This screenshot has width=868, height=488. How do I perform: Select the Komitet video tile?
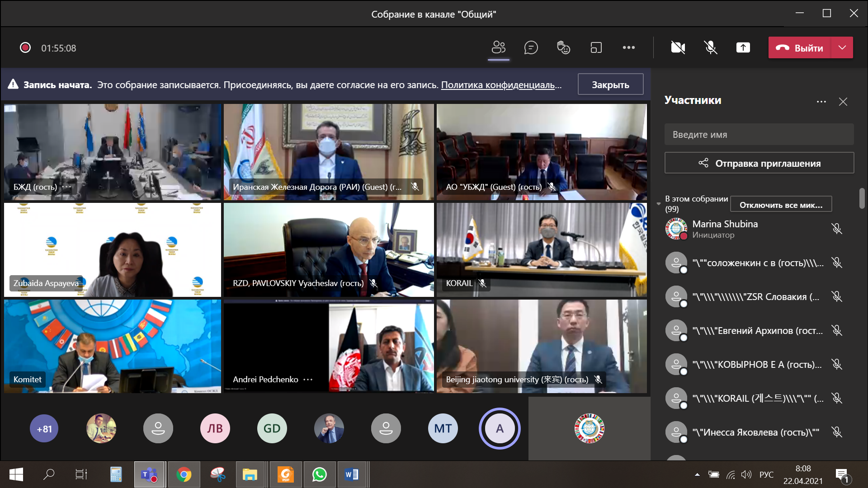(113, 346)
